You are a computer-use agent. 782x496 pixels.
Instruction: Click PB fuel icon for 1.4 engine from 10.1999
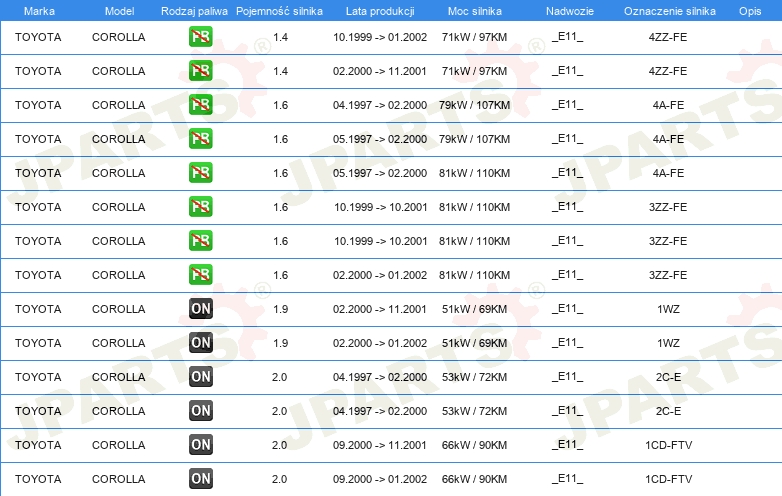[201, 37]
